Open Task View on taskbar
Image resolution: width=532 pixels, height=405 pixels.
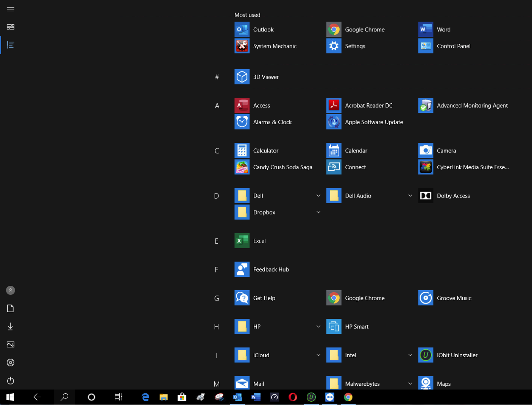click(x=119, y=397)
